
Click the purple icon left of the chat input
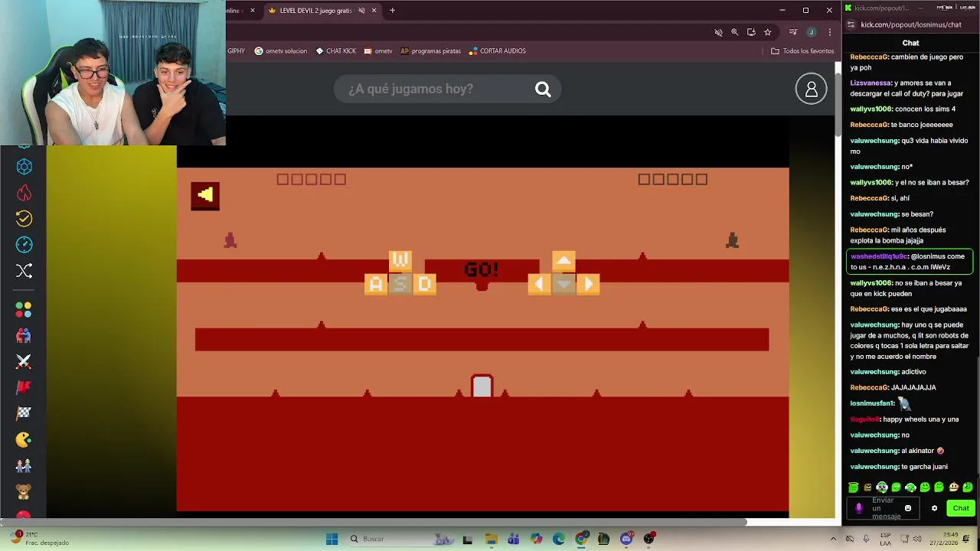coord(858,508)
